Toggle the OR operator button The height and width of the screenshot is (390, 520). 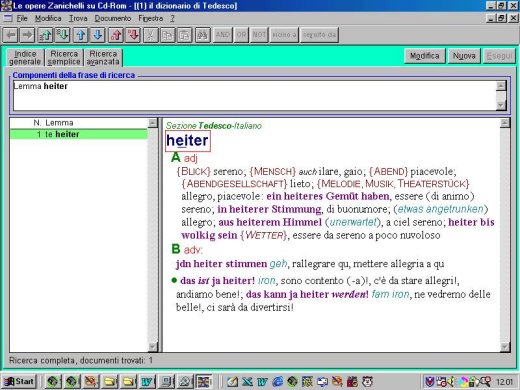pyautogui.click(x=241, y=35)
